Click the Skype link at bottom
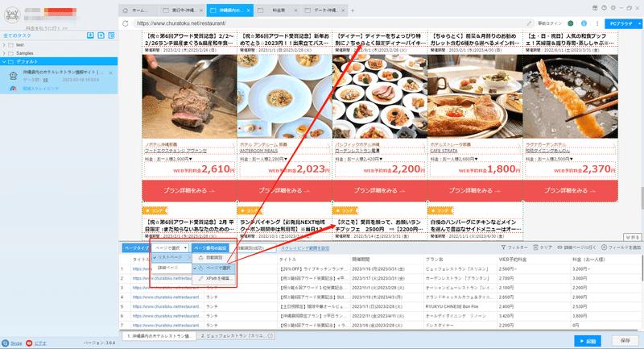The width and height of the screenshot is (644, 349). 16,343
